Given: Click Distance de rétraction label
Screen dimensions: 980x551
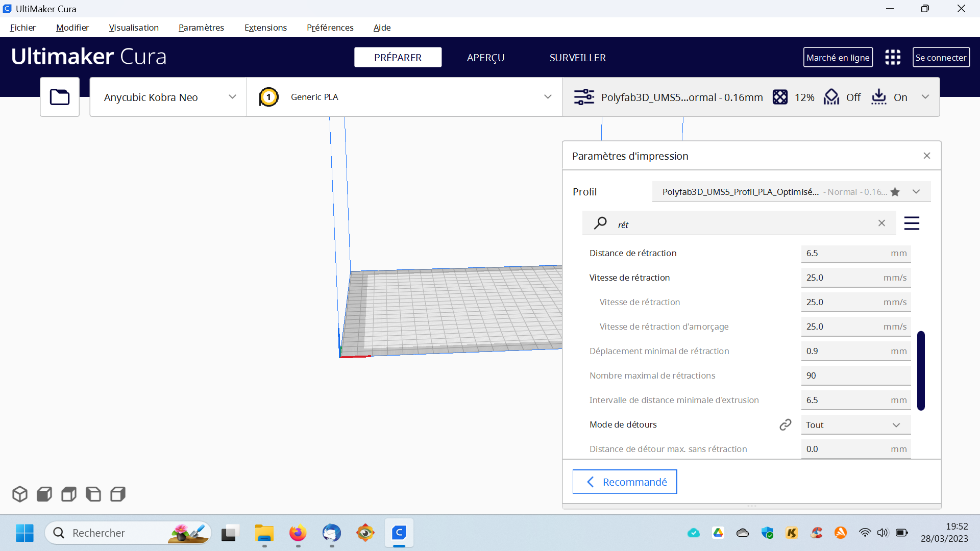Looking at the screenshot, I should [x=633, y=253].
